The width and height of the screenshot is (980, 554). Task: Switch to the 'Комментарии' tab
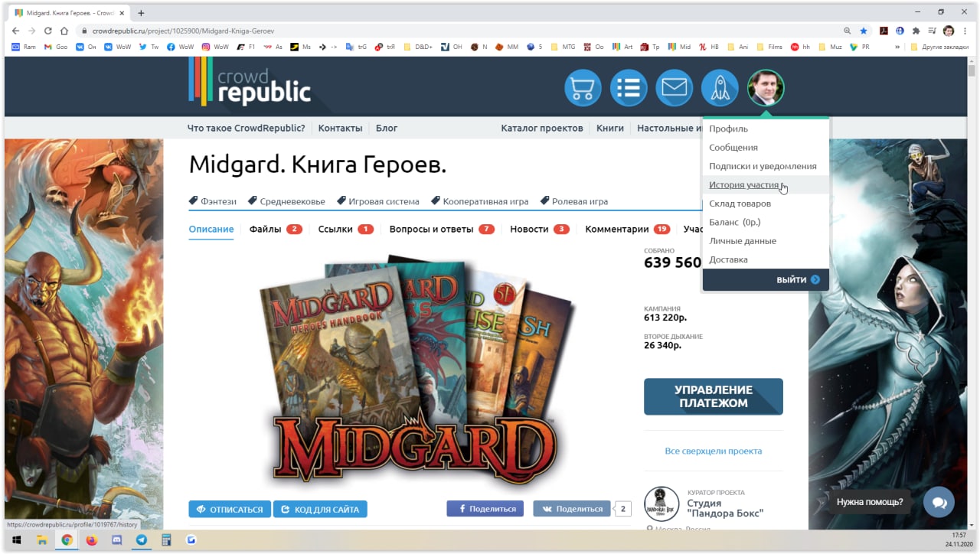[628, 229]
